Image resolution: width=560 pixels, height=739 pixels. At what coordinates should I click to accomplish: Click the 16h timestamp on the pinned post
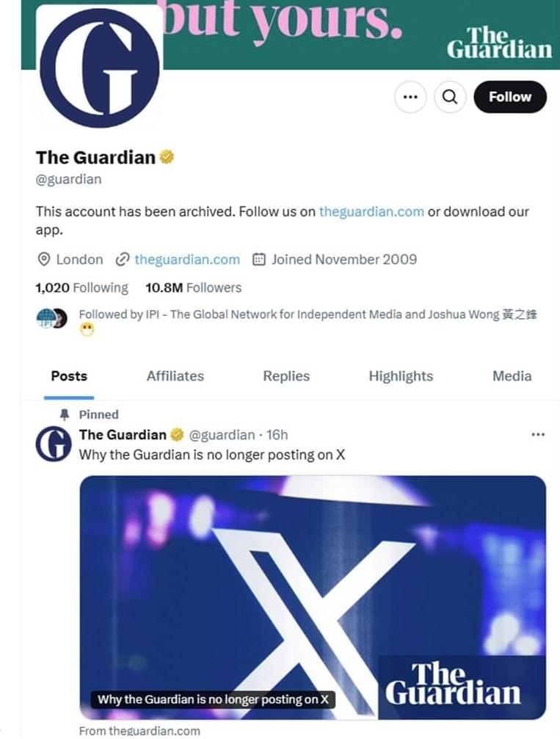pyautogui.click(x=277, y=435)
